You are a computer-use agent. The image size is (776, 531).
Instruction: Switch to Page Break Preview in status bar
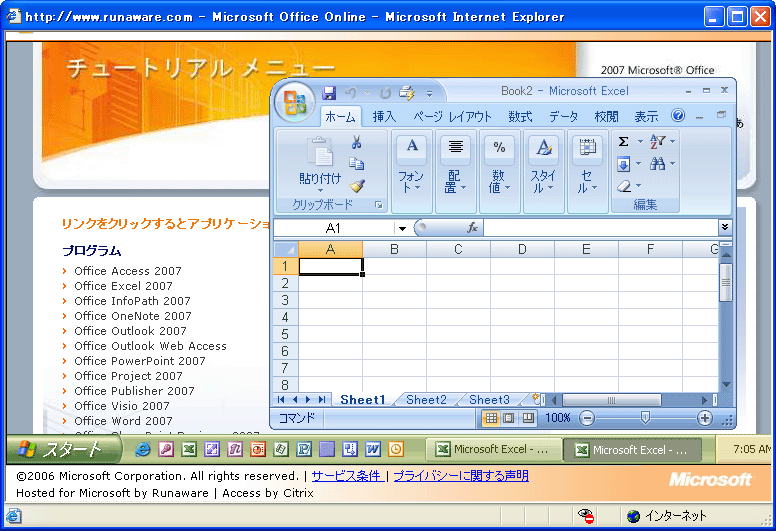click(x=528, y=418)
